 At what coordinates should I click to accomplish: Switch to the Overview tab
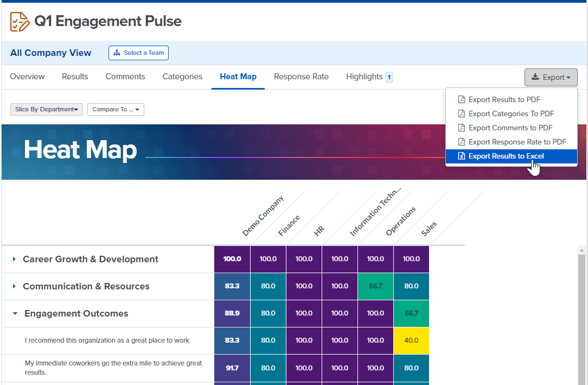[27, 77]
